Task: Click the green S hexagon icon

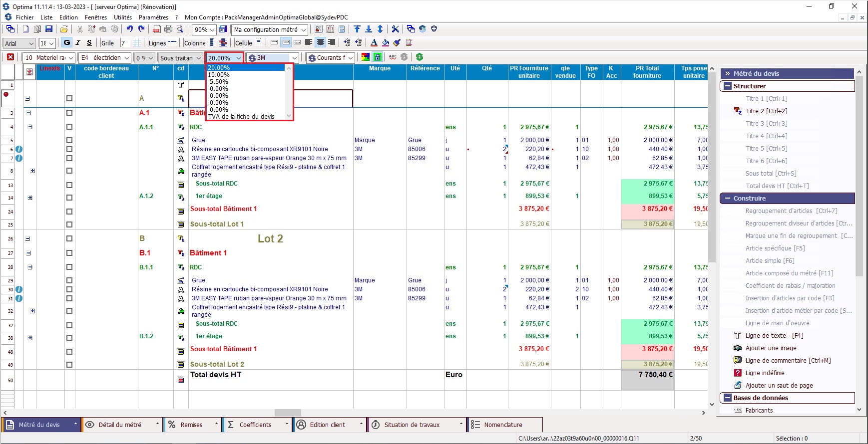Action: pos(420,57)
